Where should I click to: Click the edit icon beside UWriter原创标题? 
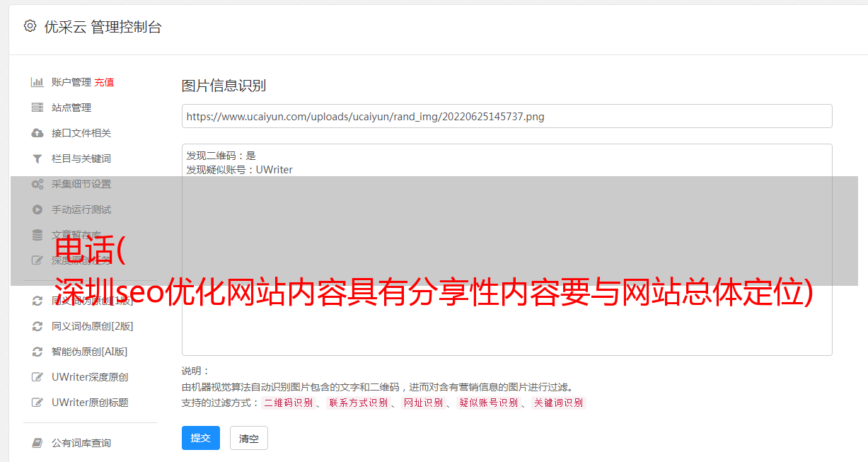(37, 403)
